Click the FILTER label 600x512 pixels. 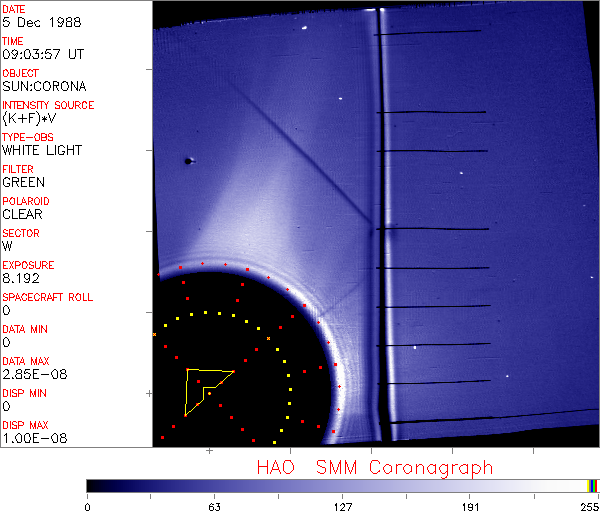(18, 169)
